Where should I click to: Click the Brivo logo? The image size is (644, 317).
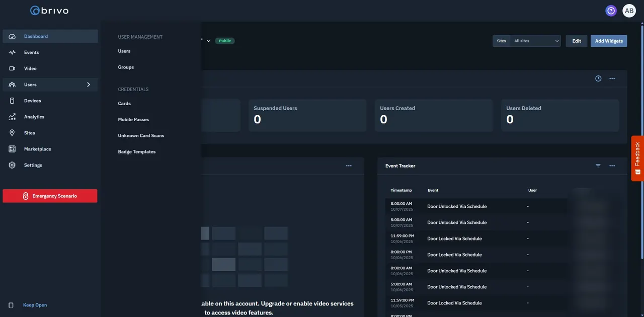(49, 11)
